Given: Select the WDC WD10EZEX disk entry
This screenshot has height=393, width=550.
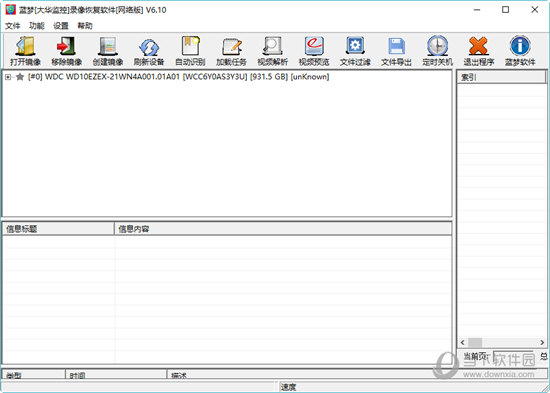Looking at the screenshot, I should [178, 77].
